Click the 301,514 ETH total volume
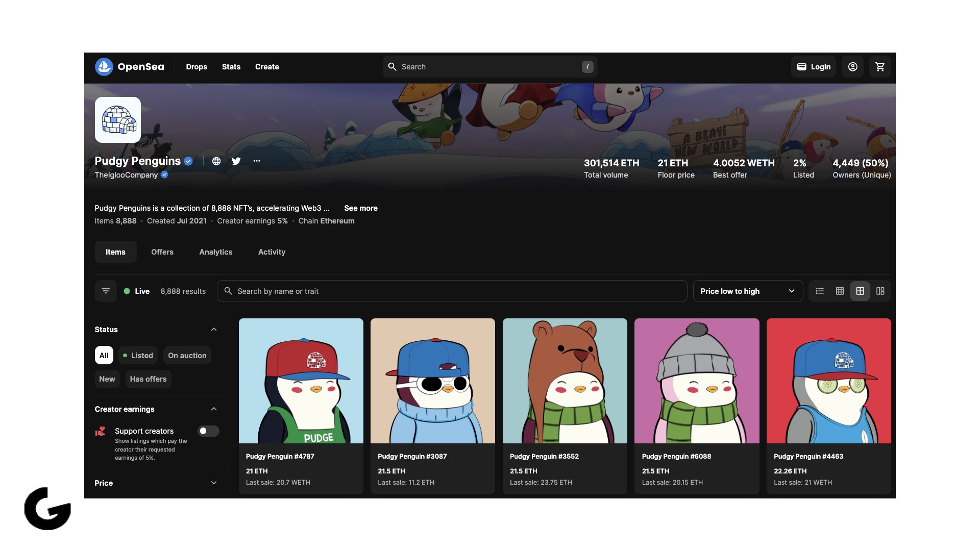Screen dimensions: 980x551 tap(611, 163)
